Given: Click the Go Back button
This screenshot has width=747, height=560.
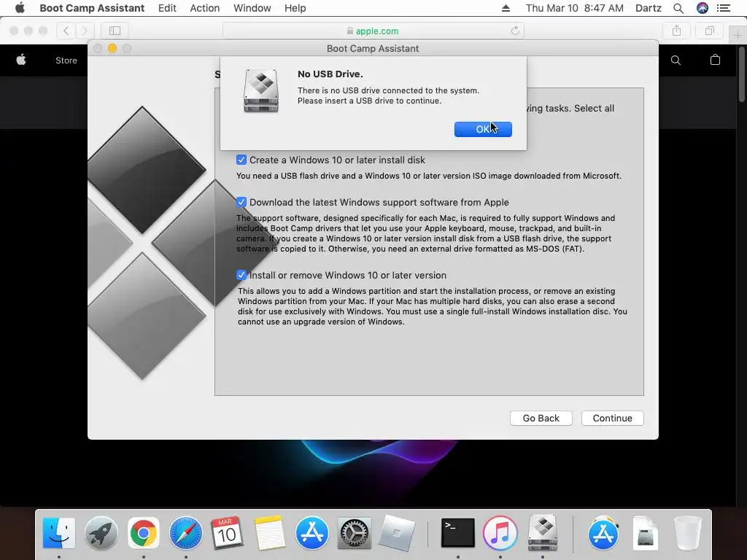Looking at the screenshot, I should [541, 418].
